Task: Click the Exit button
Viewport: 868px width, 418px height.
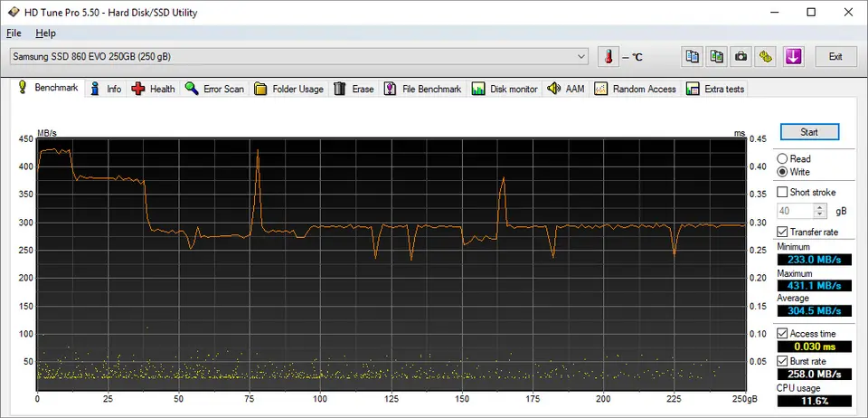Action: pos(835,57)
